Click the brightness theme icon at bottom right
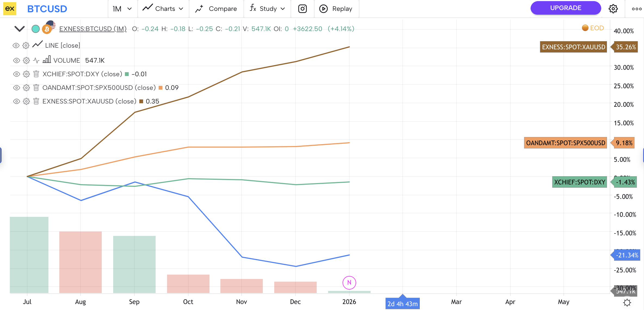The height and width of the screenshot is (310, 644). click(627, 302)
